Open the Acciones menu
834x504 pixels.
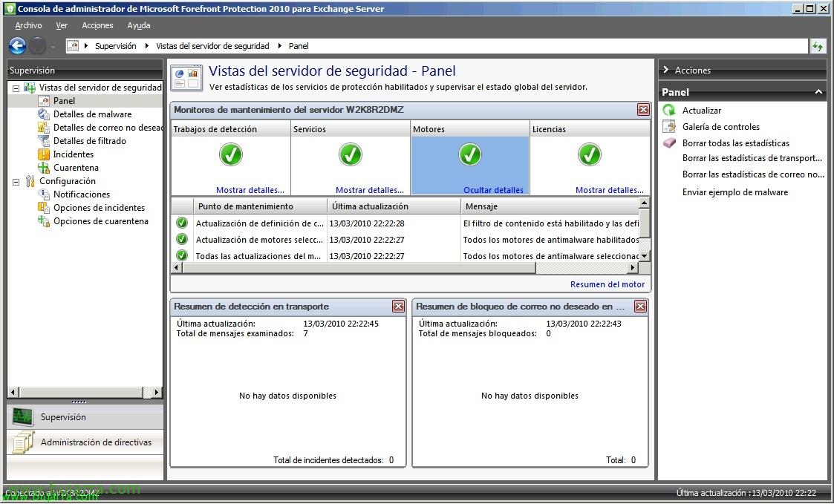point(97,25)
